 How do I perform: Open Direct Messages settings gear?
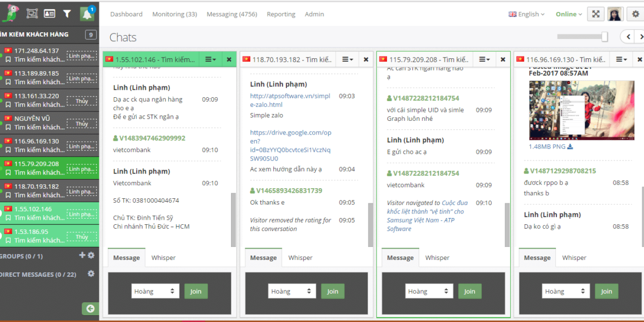(90, 274)
